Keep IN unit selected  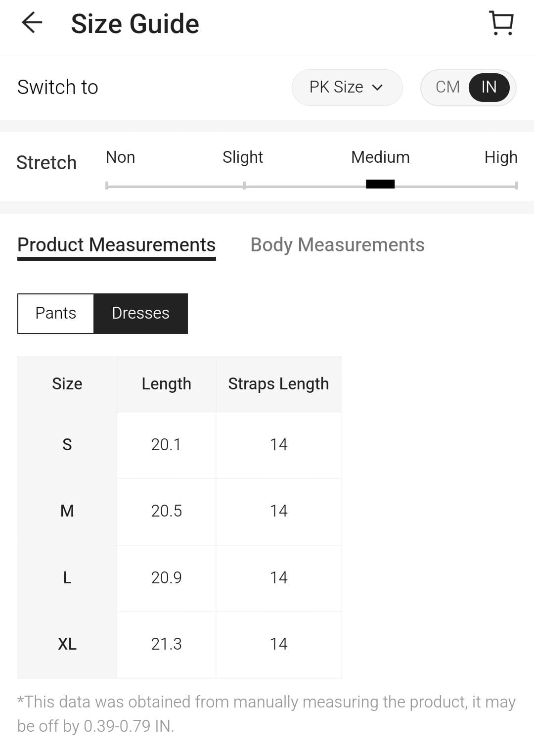coord(489,87)
